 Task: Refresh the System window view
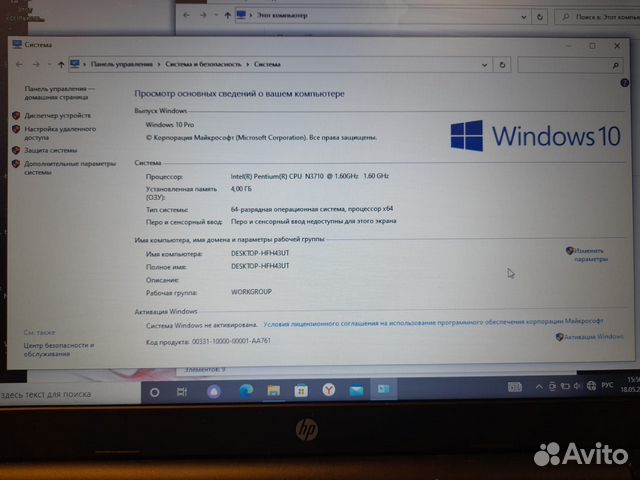[502, 65]
